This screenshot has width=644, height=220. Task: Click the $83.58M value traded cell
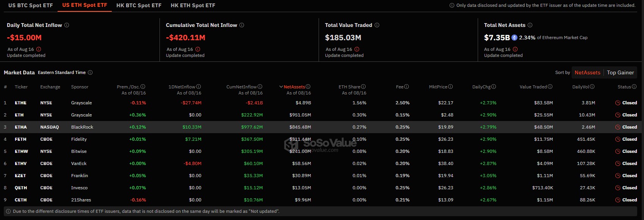pos(544,103)
